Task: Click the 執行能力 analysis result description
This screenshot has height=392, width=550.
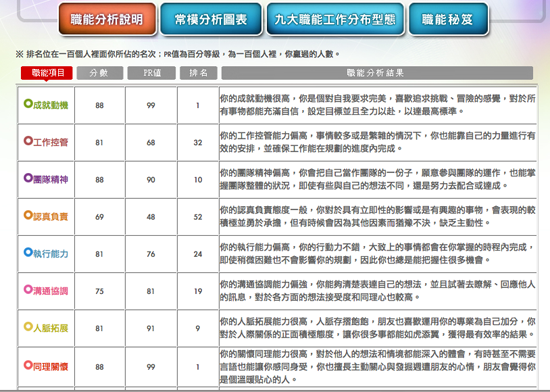Action: tap(377, 254)
